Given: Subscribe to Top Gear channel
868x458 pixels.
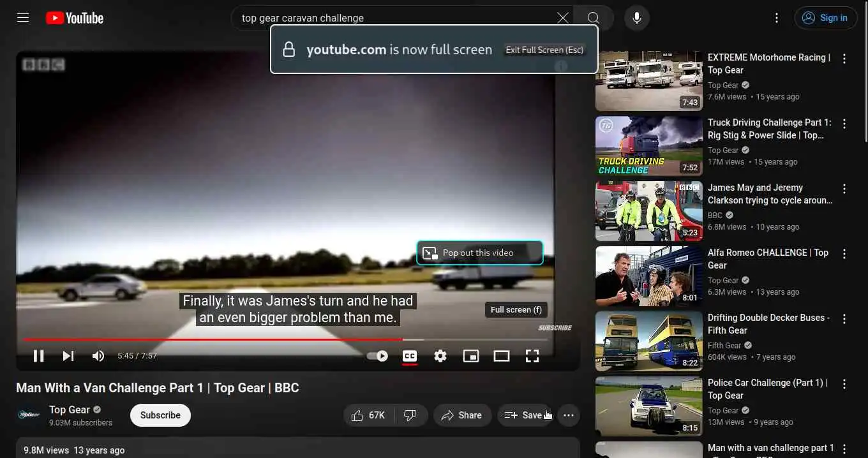Looking at the screenshot, I should pyautogui.click(x=160, y=415).
